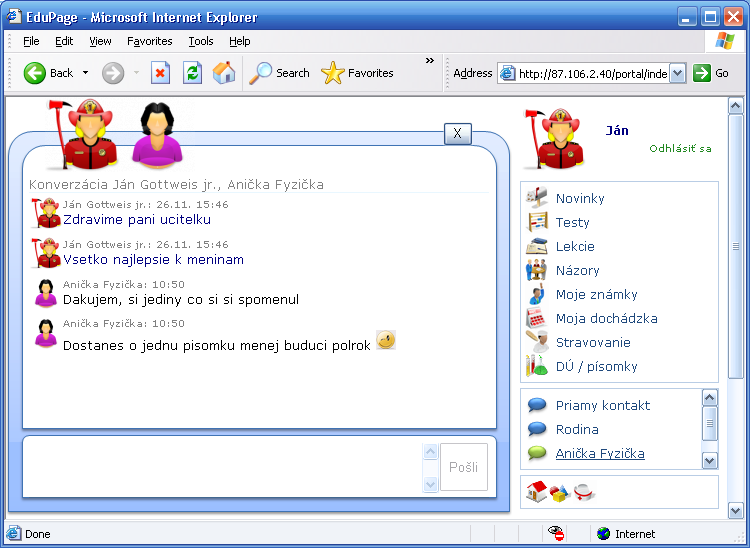Click the house home icon

tap(537, 491)
